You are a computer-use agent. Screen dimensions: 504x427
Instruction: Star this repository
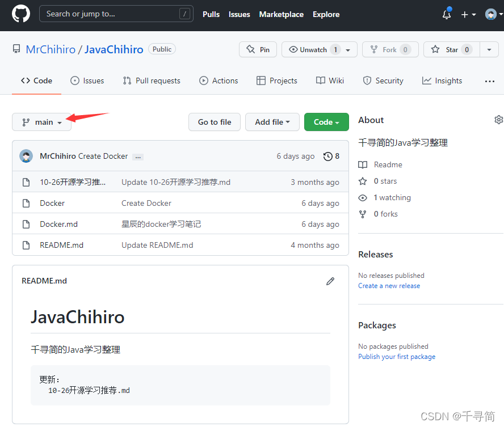(452, 49)
